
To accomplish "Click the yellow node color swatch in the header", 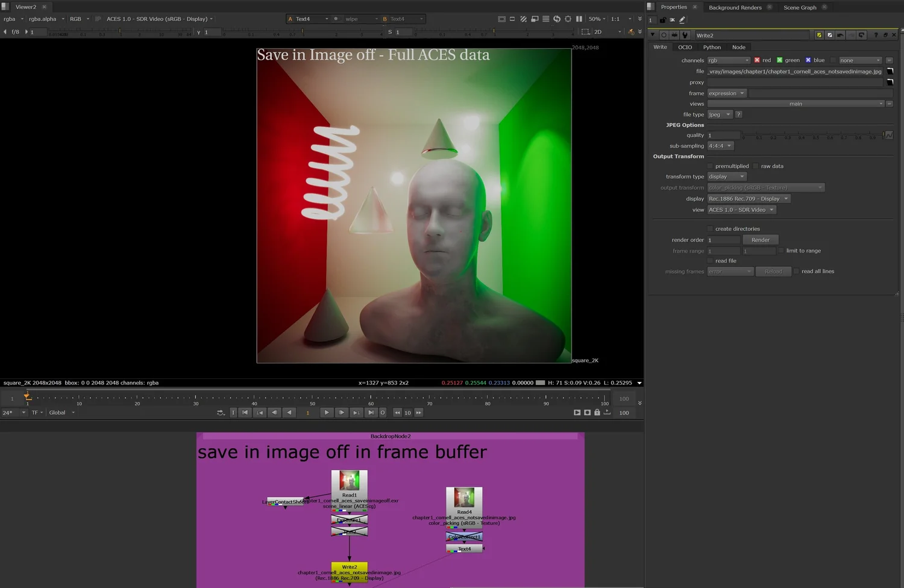I will click(x=819, y=35).
